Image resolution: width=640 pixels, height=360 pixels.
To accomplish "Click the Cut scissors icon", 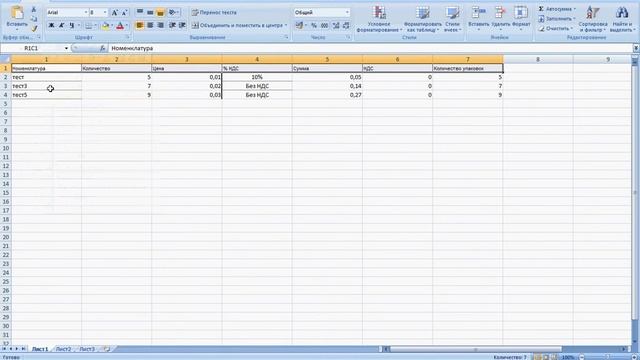I will pos(34,9).
